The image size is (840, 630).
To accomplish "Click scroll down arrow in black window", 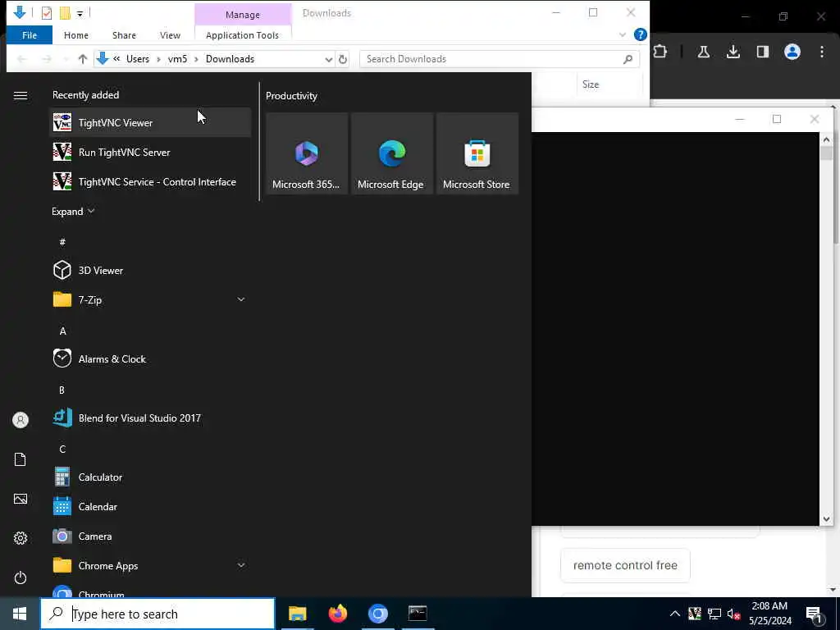I will pyautogui.click(x=826, y=518).
